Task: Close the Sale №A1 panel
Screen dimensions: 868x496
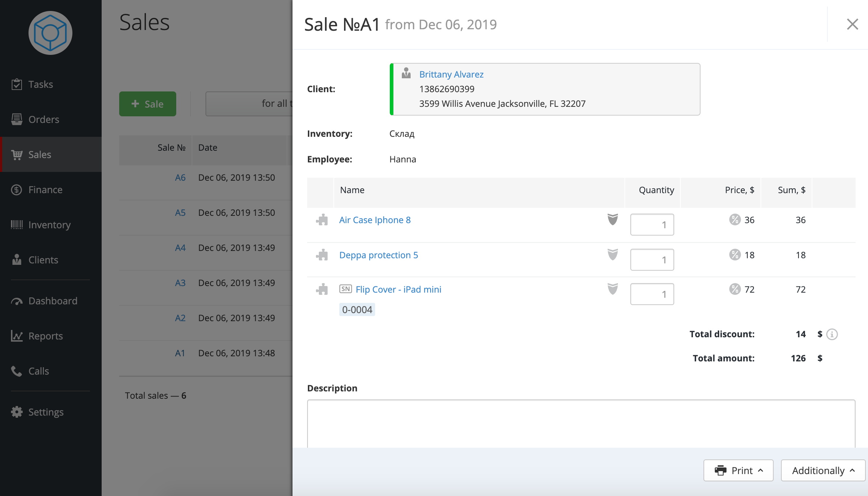Action: 852,25
